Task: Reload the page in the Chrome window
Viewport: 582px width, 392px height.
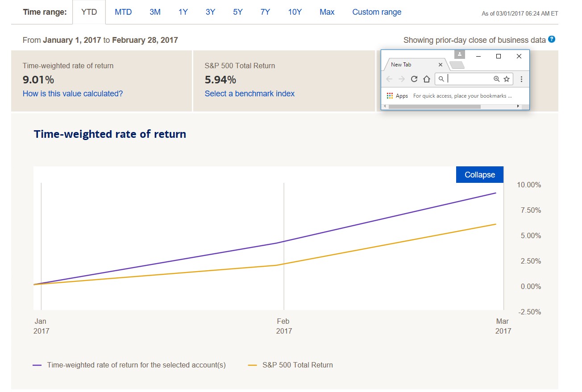Action: coord(414,79)
